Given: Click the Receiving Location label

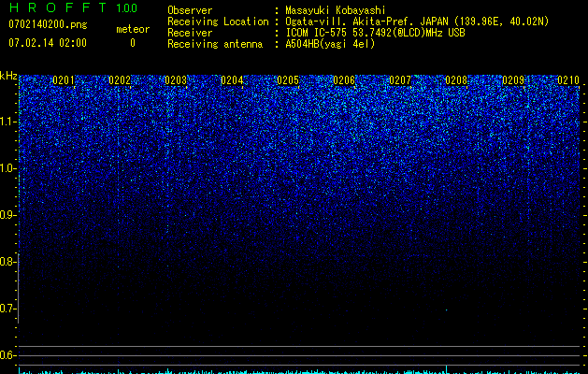Looking at the screenshot, I should coord(218,22).
